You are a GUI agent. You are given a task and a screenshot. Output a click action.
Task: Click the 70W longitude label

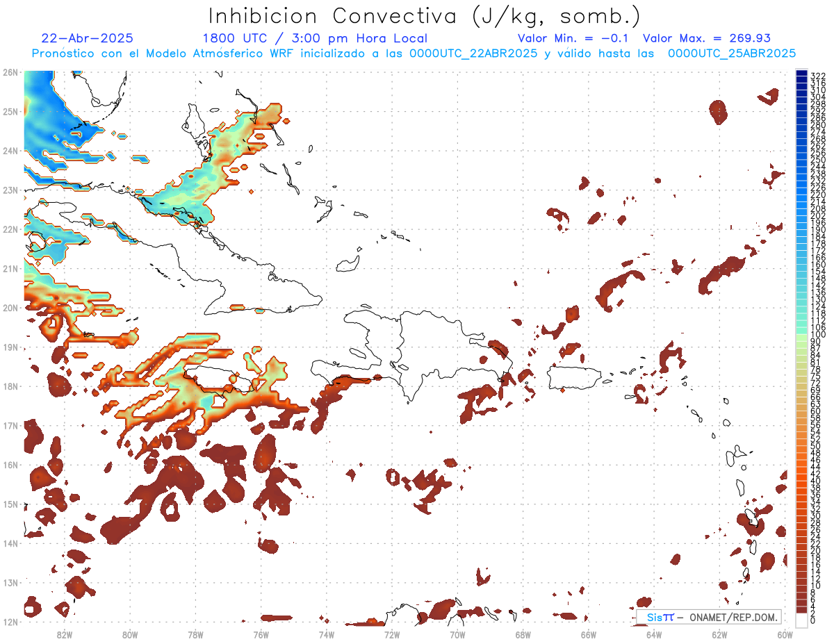[x=457, y=634]
